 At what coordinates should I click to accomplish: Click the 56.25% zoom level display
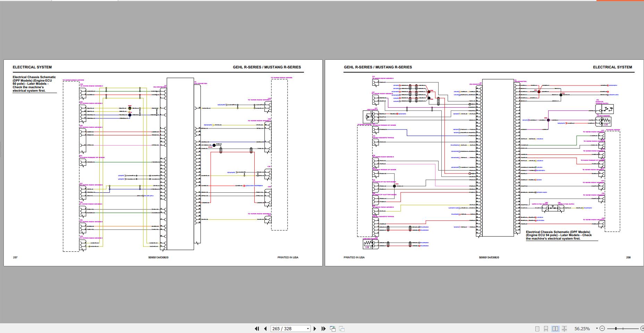tap(582, 328)
